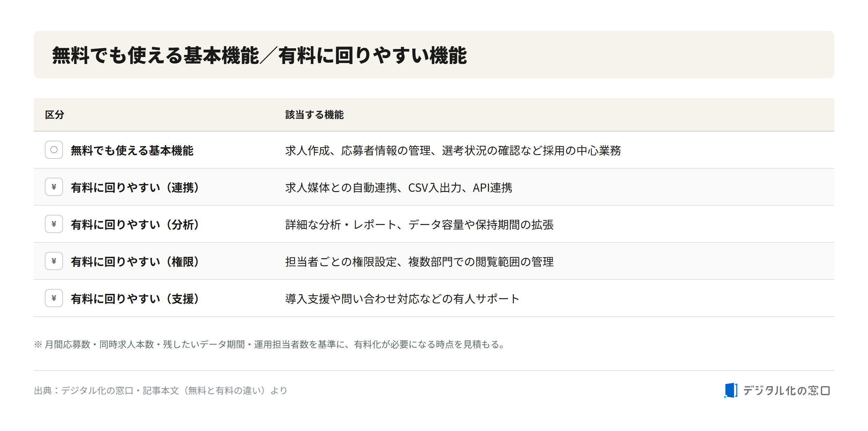This screenshot has width=868, height=431.
Task: Click the footnote beginning with ※ 月間応募数
Action: coord(270,344)
